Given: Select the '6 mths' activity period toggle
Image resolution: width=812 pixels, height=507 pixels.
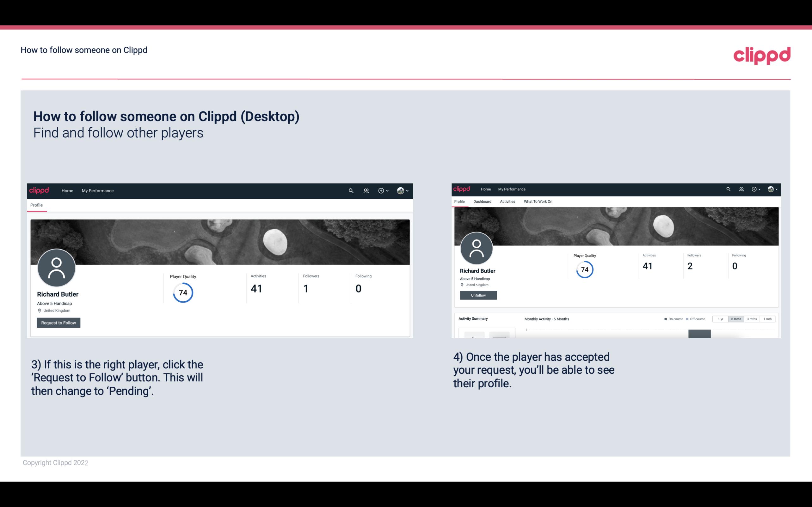Looking at the screenshot, I should point(736,319).
